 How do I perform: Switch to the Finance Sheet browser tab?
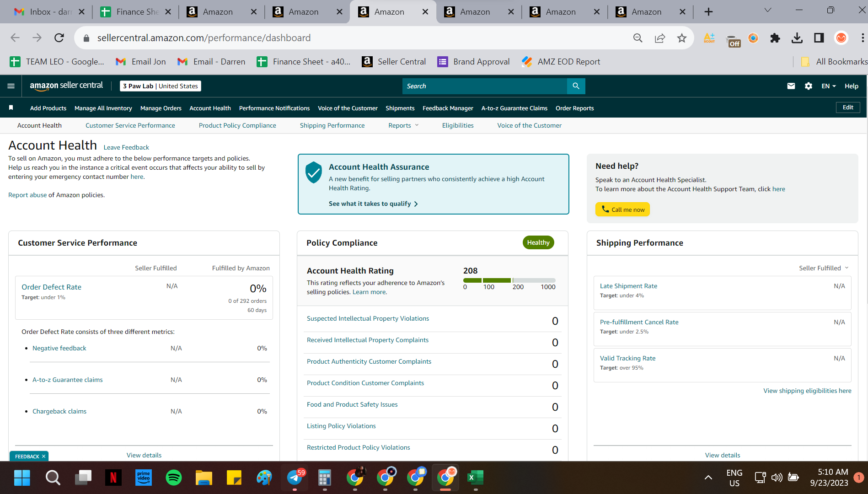135,12
